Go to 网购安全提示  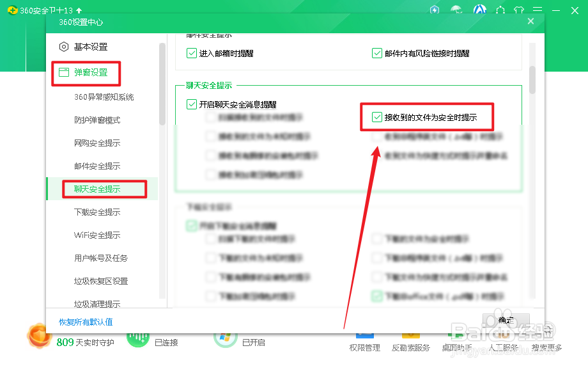97,143
